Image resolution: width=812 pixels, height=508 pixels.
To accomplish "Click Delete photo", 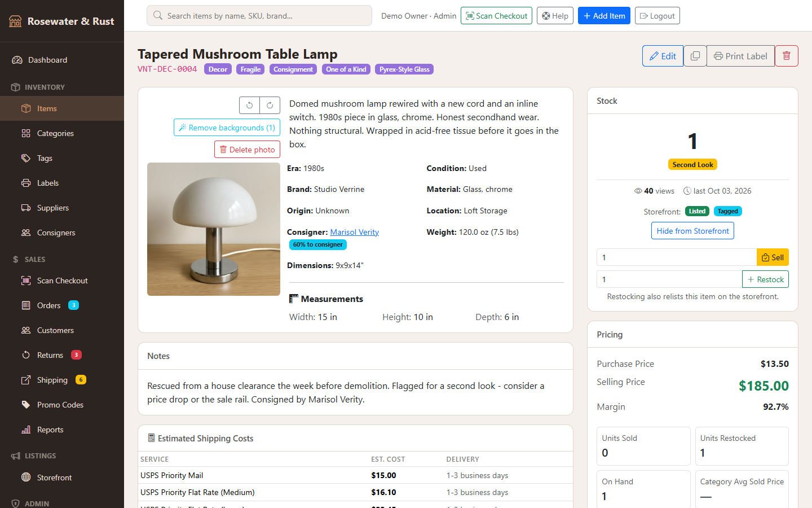I will (x=247, y=150).
